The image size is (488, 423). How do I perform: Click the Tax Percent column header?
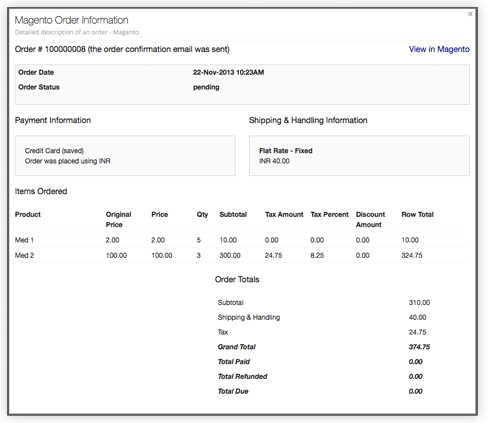(x=329, y=214)
